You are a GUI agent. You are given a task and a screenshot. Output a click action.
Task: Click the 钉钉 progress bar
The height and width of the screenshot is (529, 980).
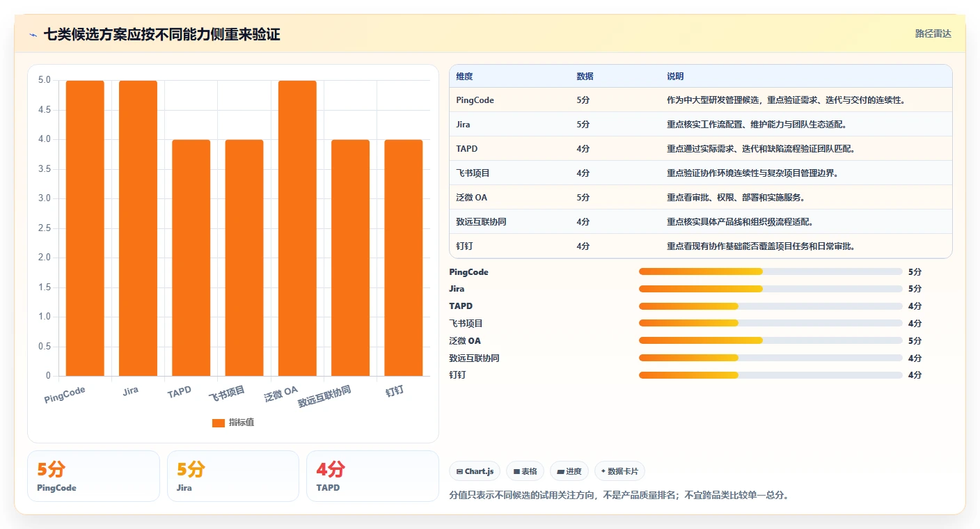770,375
